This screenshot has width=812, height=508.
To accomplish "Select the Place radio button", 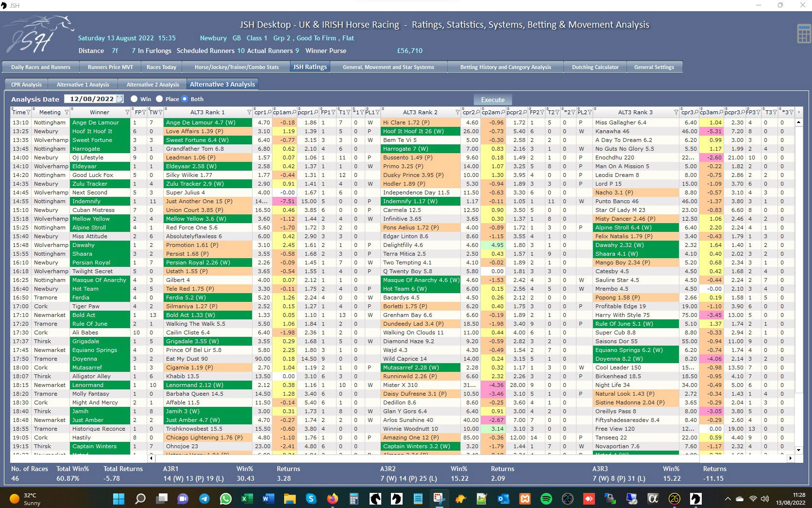I will tap(159, 99).
